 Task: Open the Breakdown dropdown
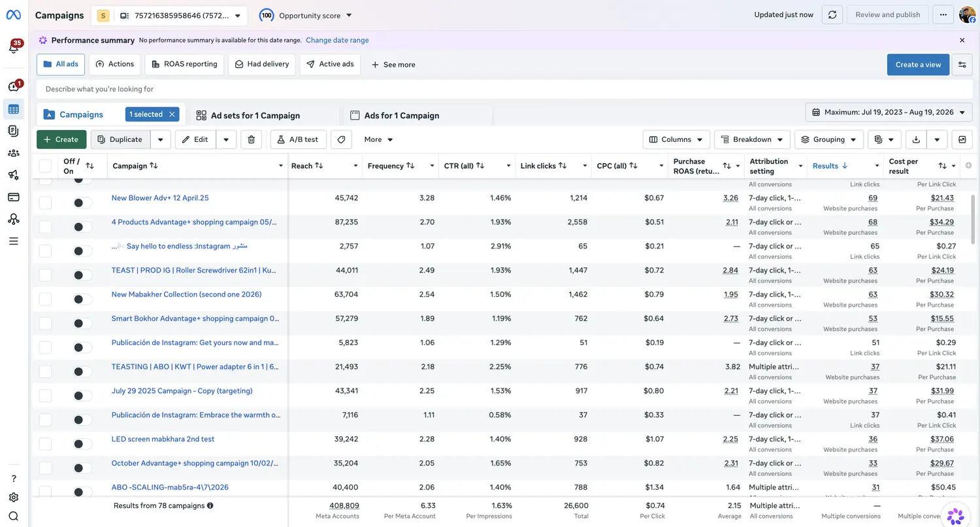click(752, 139)
